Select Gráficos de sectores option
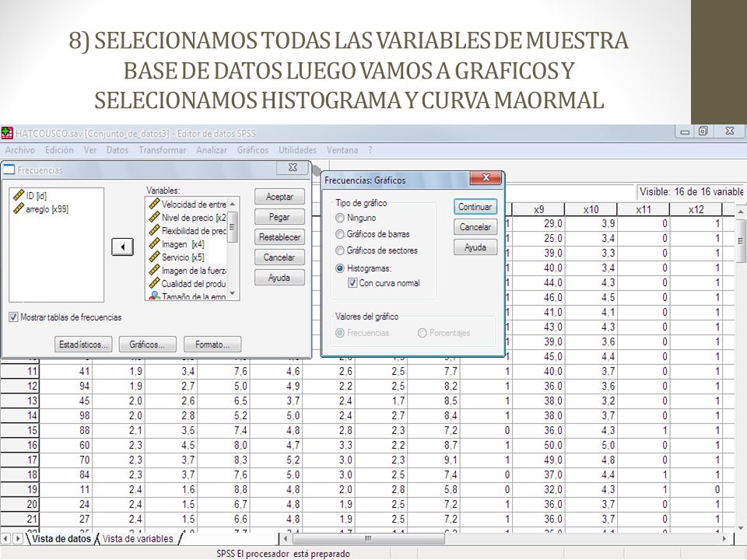 340,250
